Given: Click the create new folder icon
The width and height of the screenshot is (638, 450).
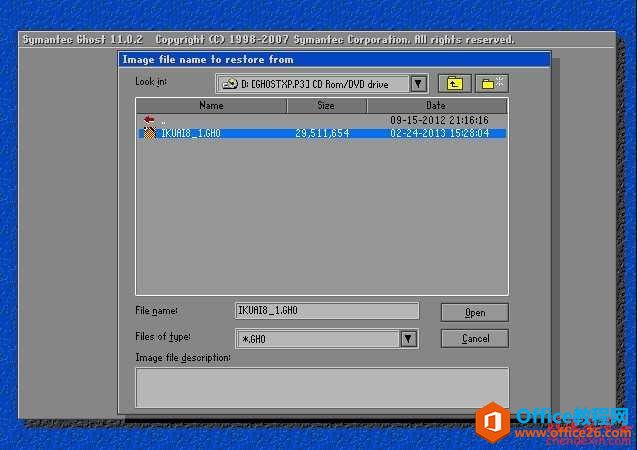Looking at the screenshot, I should (x=492, y=84).
